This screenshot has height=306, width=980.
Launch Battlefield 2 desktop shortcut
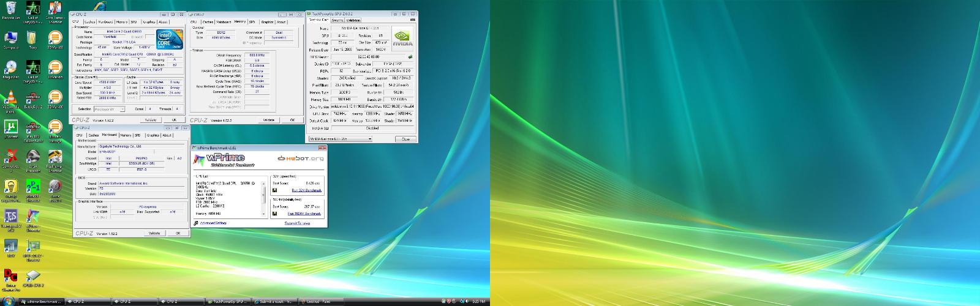(x=32, y=99)
